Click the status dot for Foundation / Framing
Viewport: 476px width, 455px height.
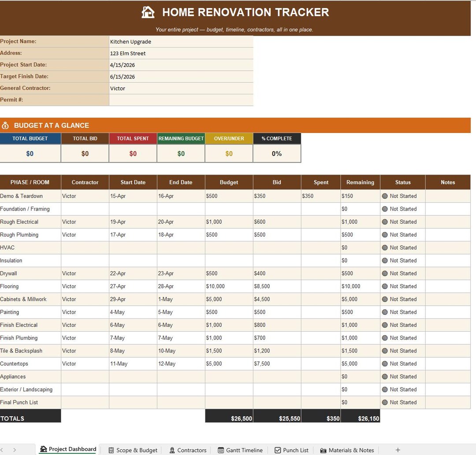385,209
